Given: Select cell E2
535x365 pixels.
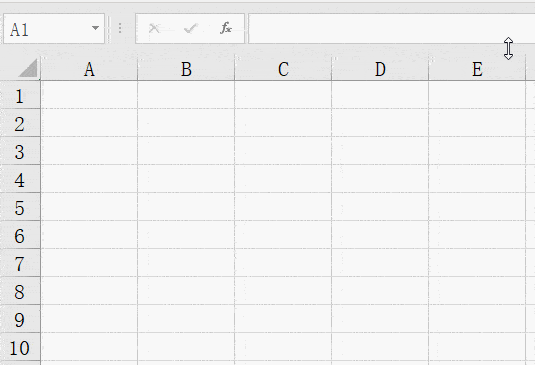Looking at the screenshot, I should click(477, 123).
